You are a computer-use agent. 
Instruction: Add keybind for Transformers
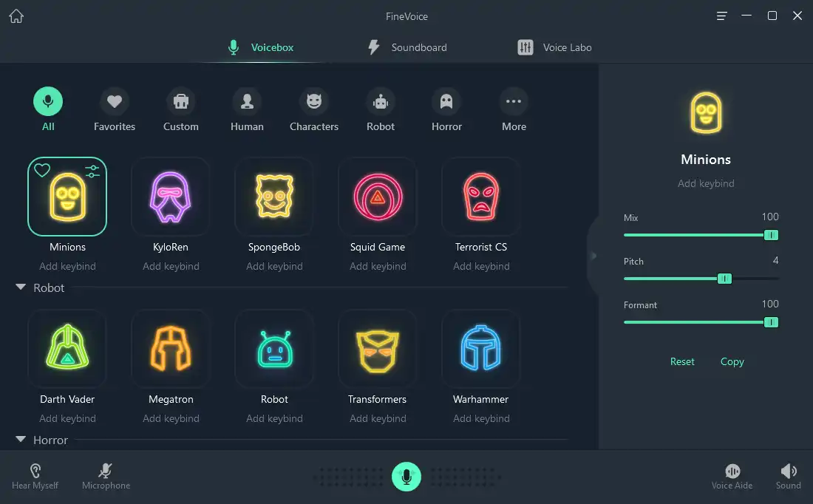coord(378,418)
